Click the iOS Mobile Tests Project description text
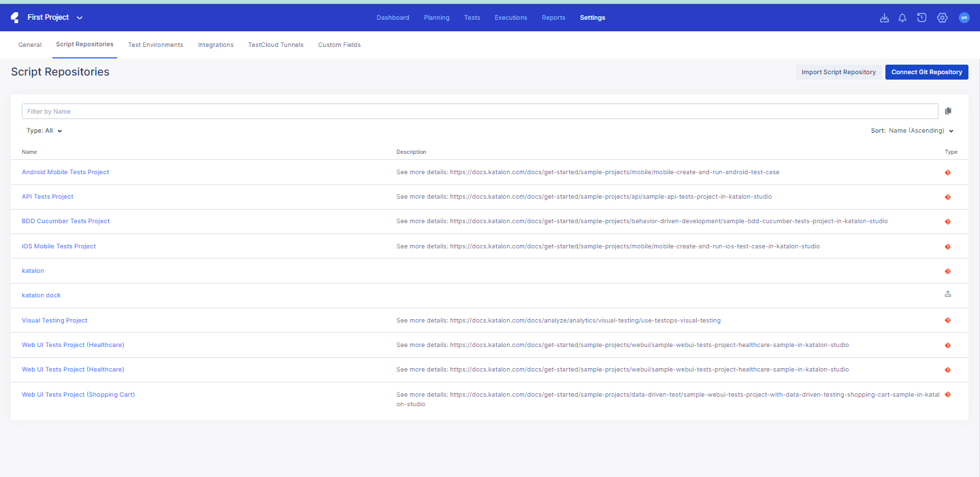 click(608, 246)
